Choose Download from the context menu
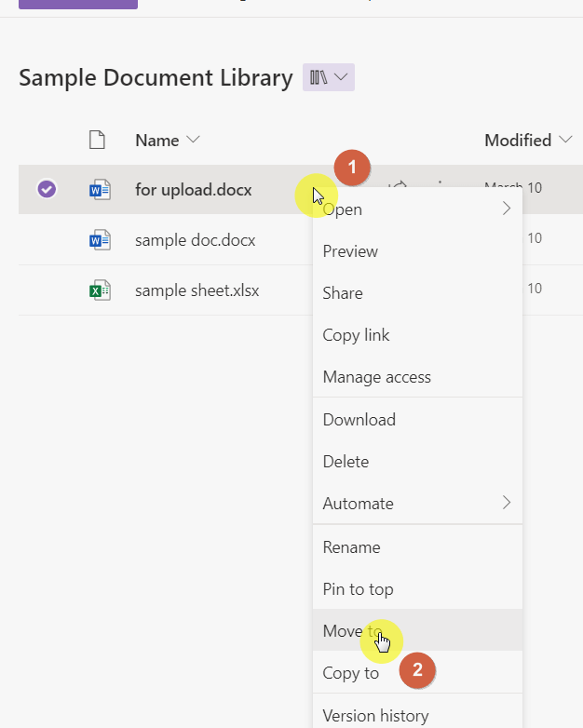Viewport: 583px width, 728px height. (417, 419)
